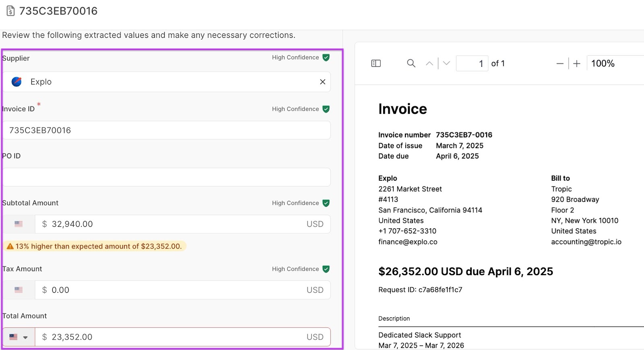Click the page title 735C3EB70016
Screen dimensions: 644x350
[58, 11]
